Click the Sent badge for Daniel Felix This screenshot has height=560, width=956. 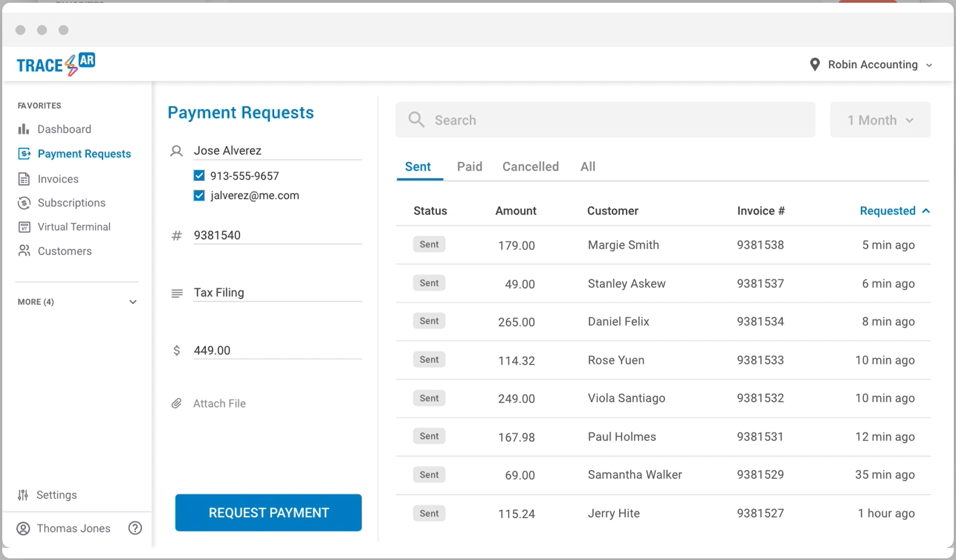[x=429, y=321]
